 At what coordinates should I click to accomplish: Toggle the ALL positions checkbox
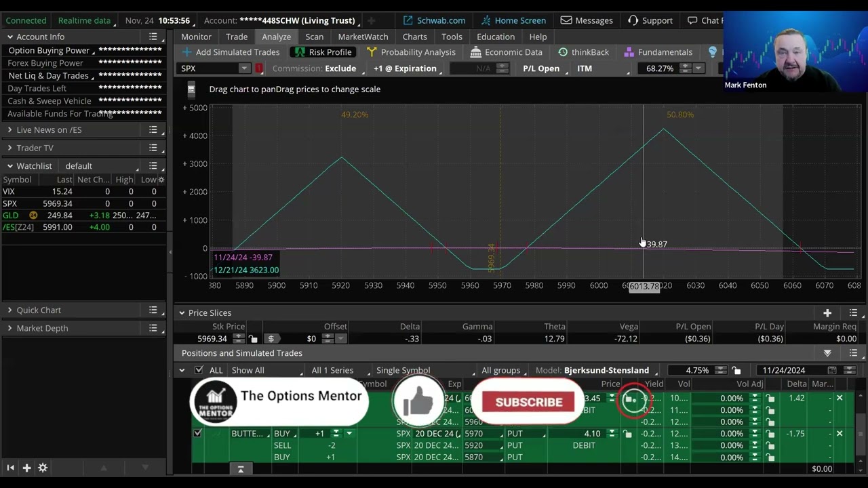[x=199, y=370]
